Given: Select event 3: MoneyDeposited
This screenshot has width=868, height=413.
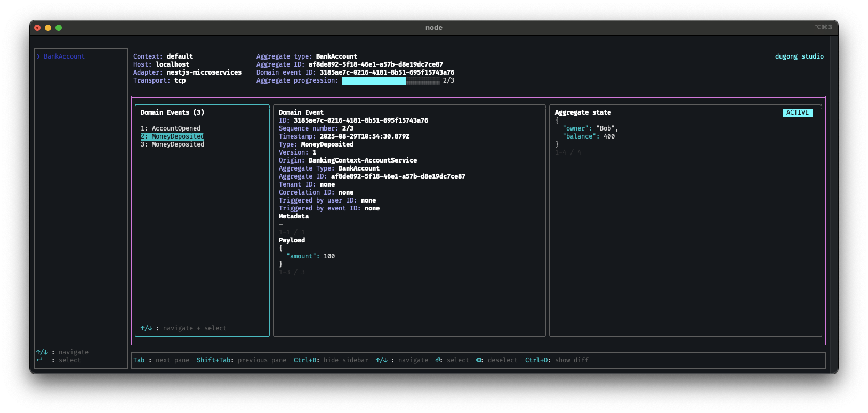Looking at the screenshot, I should click(172, 144).
